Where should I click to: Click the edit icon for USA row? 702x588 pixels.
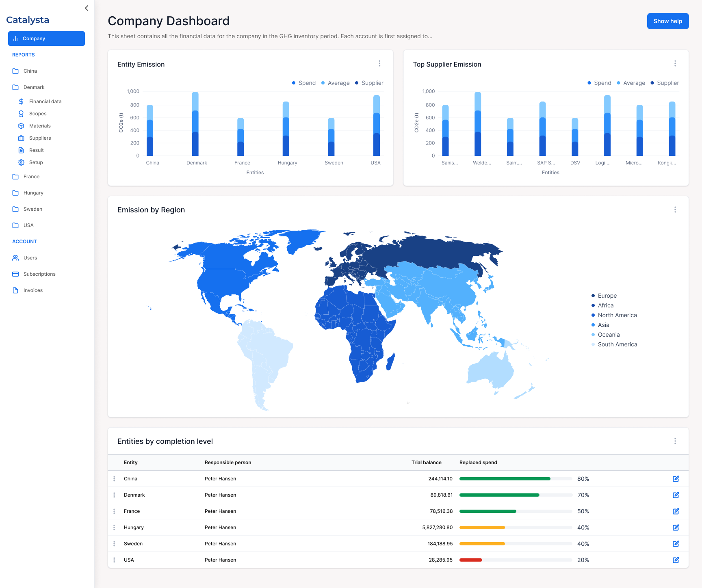[x=676, y=560]
